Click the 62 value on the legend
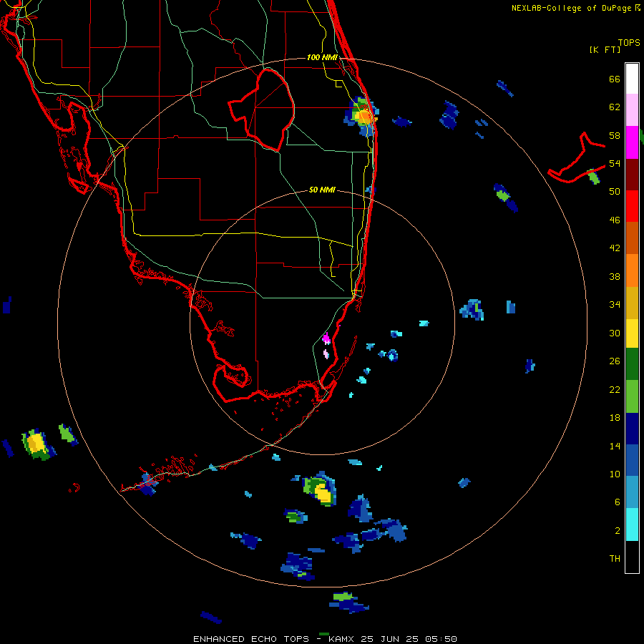Viewport: 644px width, 644px height. pos(615,107)
